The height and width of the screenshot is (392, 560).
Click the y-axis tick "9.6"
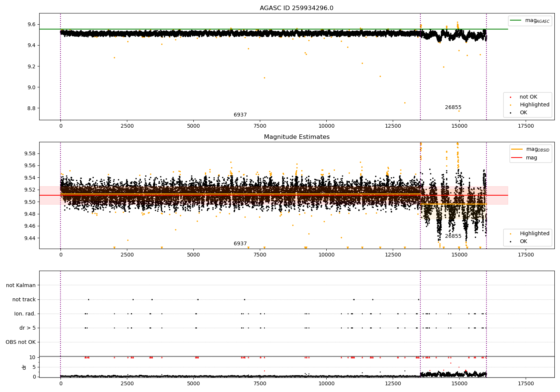click(x=31, y=25)
